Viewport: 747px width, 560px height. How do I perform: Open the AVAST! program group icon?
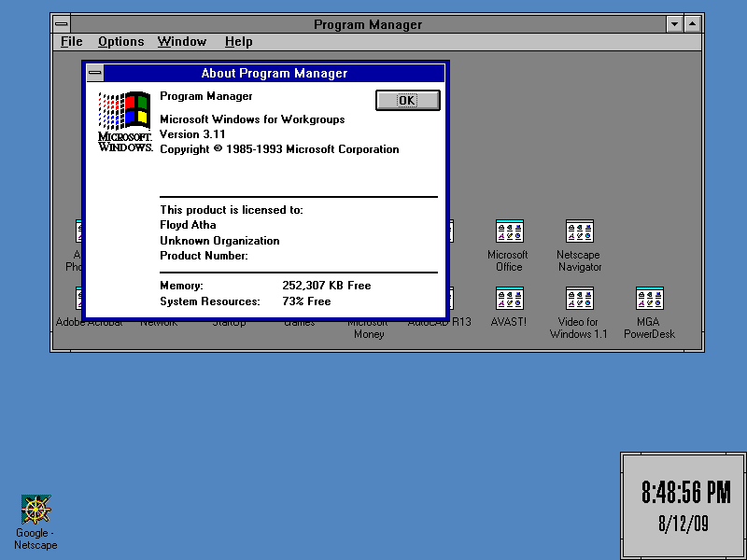pyautogui.click(x=509, y=299)
